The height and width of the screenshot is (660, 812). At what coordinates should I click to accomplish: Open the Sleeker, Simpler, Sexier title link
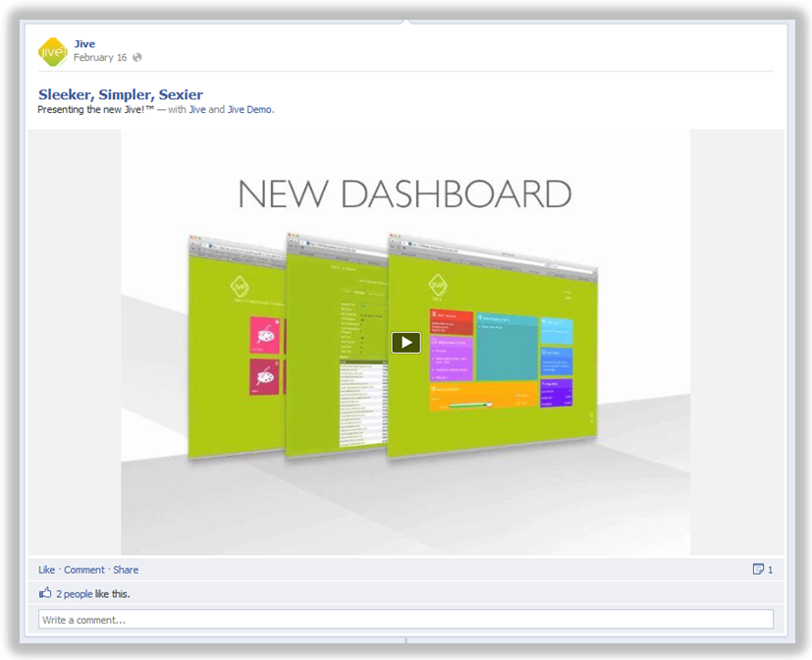click(121, 94)
